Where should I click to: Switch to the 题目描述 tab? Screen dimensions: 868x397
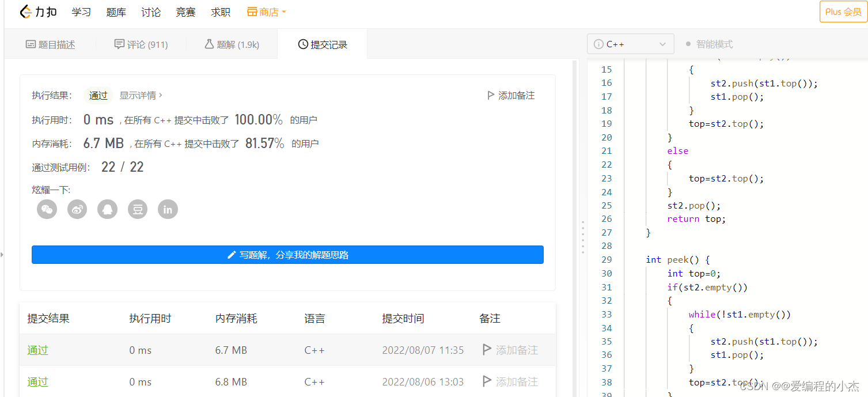(x=51, y=44)
